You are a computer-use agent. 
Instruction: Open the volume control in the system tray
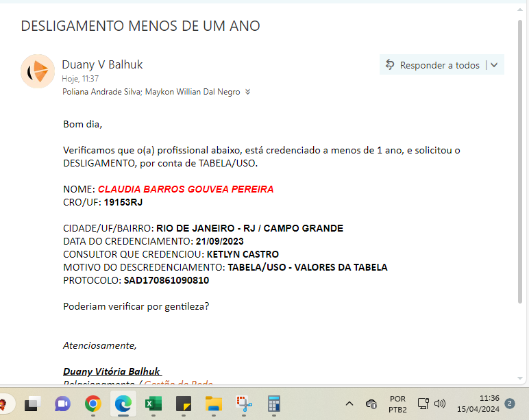[x=440, y=404]
